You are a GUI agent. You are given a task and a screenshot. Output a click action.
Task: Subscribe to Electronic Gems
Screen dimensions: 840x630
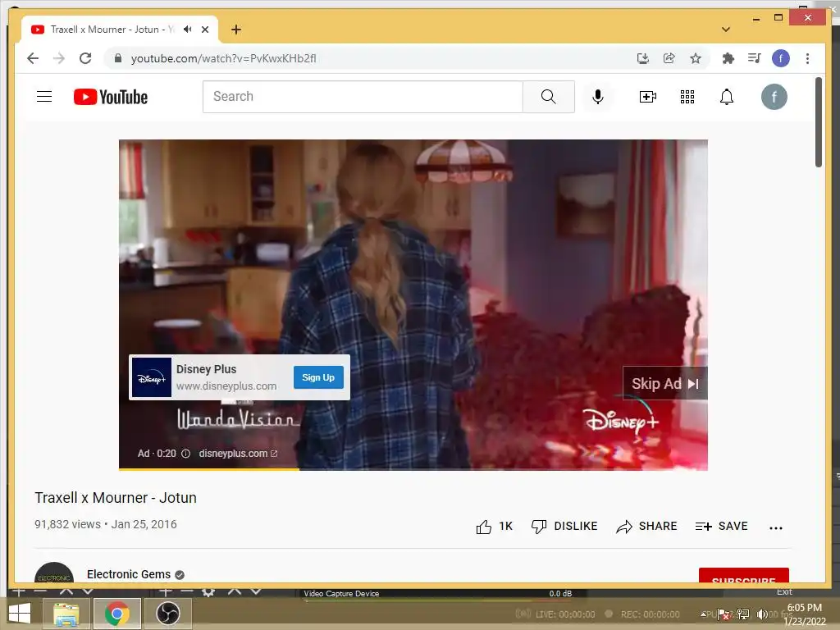743,575
